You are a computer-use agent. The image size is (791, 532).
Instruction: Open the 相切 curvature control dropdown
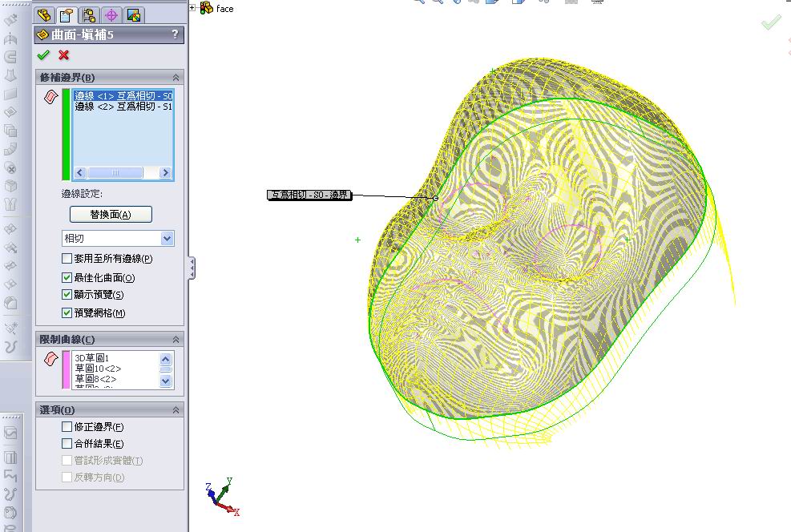coord(167,238)
